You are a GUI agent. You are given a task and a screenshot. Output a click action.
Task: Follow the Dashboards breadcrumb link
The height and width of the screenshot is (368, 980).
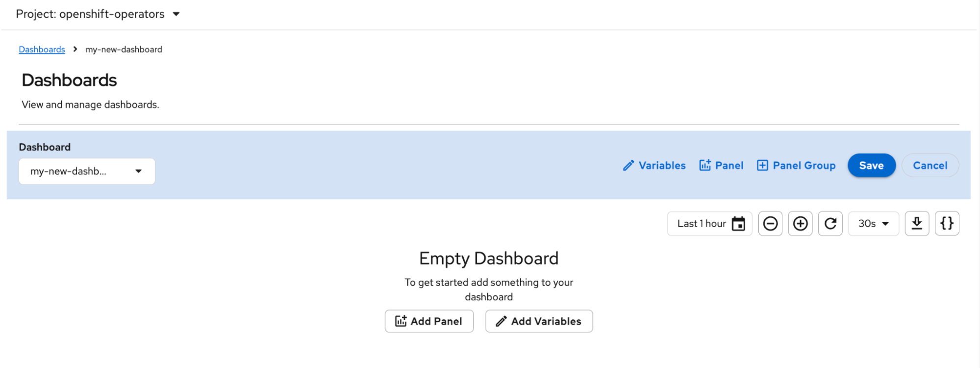click(42, 50)
